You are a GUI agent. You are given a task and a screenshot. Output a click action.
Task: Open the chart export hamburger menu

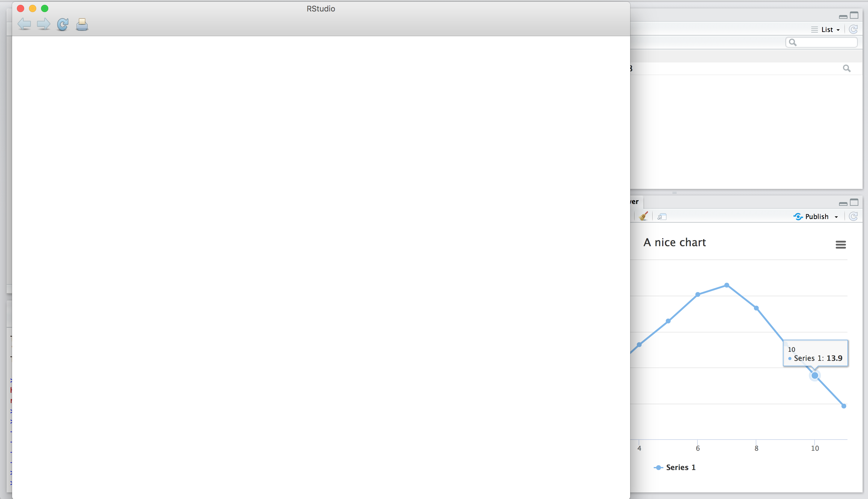click(x=841, y=244)
